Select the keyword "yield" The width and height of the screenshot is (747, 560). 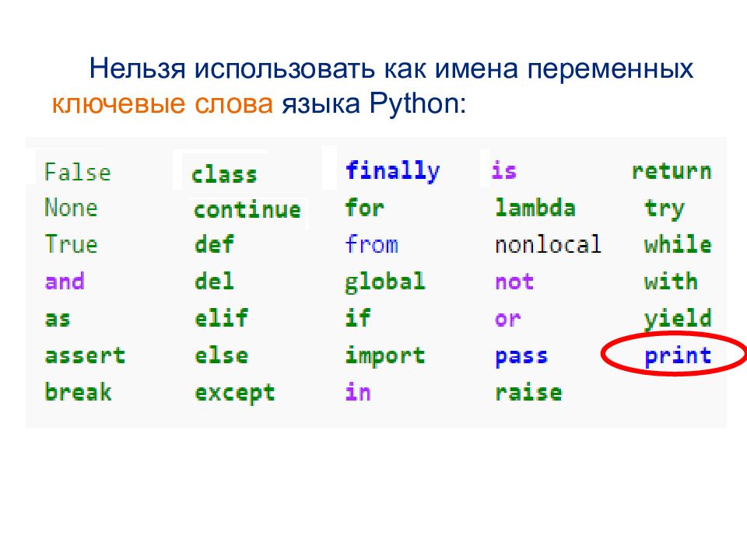tap(678, 319)
